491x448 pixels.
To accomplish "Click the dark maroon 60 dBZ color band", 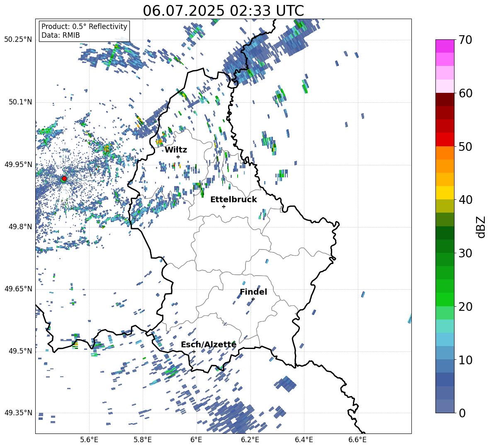I will (445, 99).
